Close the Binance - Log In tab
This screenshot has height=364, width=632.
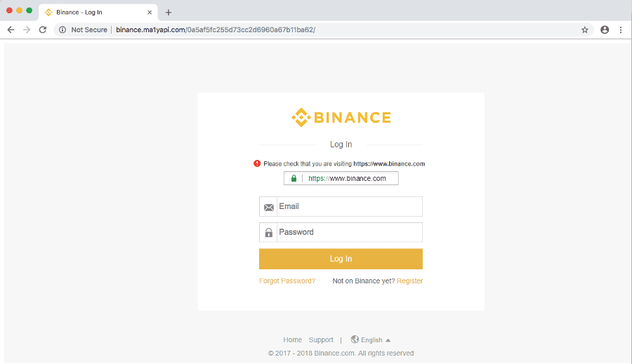[x=150, y=13]
